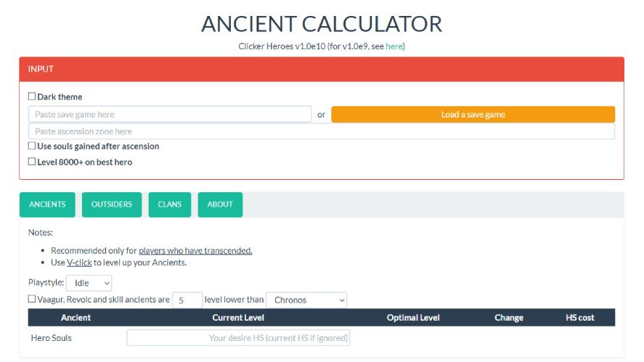Toggle the Vaagur, Revolc skill ancients checkbox
The height and width of the screenshot is (362, 644).
pos(32,299)
